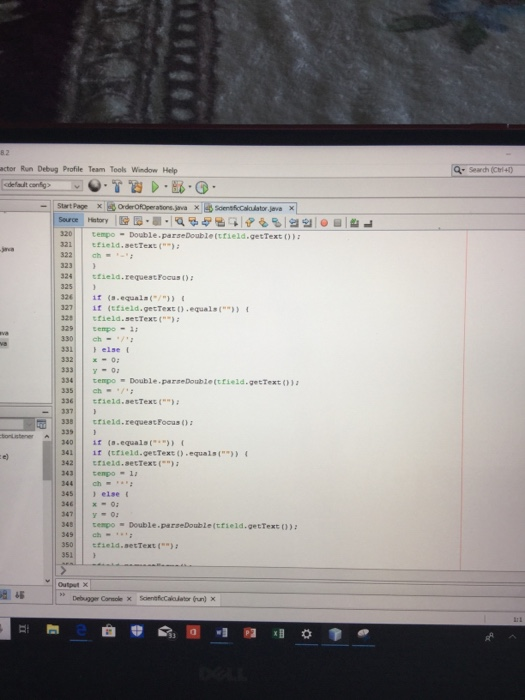This screenshot has width=525, height=700.
Task: Click the Last Edit icon in the editor toolbar
Action: click(124, 221)
